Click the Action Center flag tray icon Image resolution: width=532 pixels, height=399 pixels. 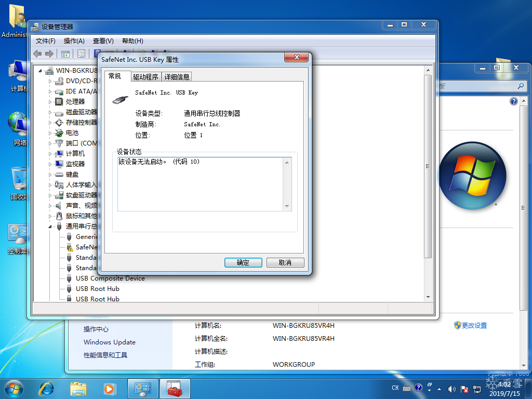[464, 389]
